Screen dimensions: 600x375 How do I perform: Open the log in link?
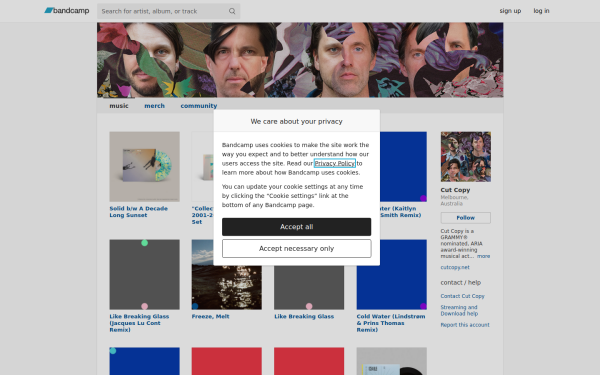(541, 11)
